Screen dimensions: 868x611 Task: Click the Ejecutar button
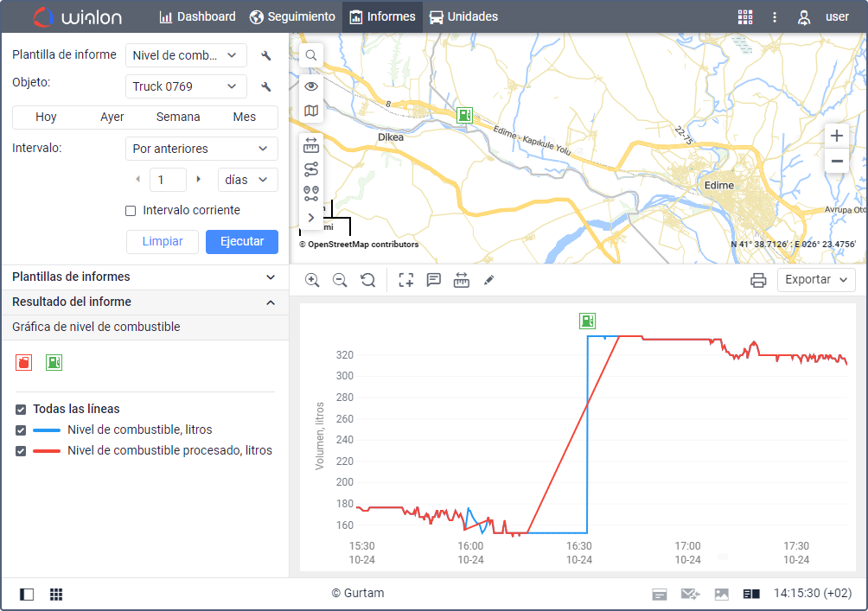241,242
